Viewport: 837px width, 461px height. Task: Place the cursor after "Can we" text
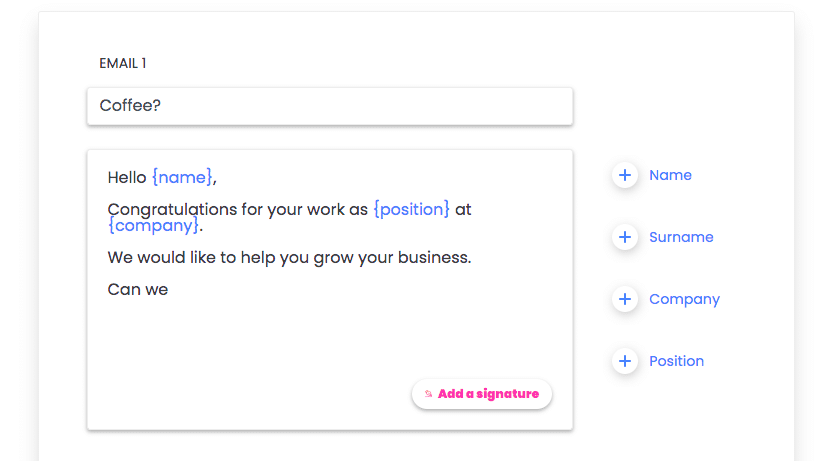(x=170, y=289)
